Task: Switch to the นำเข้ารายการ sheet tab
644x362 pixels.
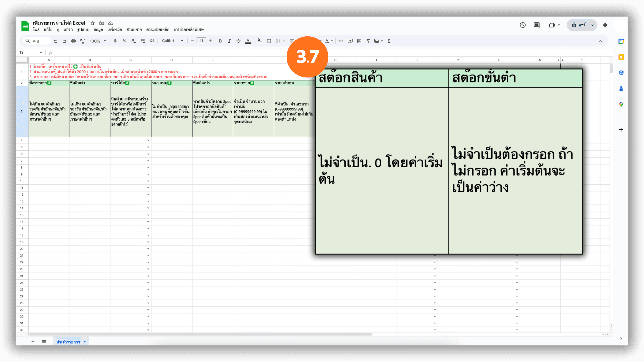Action: coord(68,342)
